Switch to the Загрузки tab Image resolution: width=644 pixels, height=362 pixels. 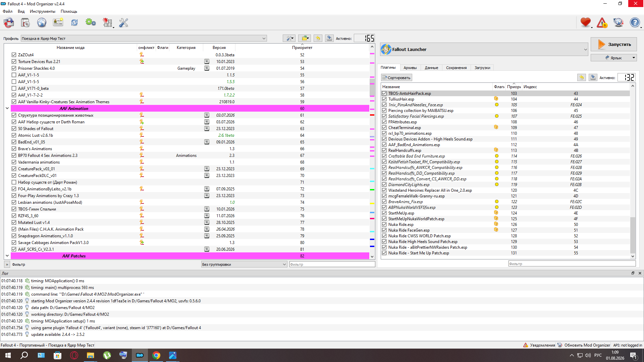click(482, 67)
